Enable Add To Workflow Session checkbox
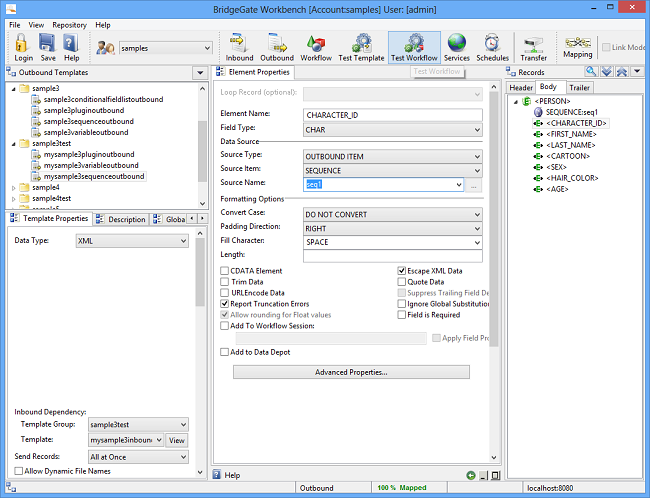 tap(224, 326)
